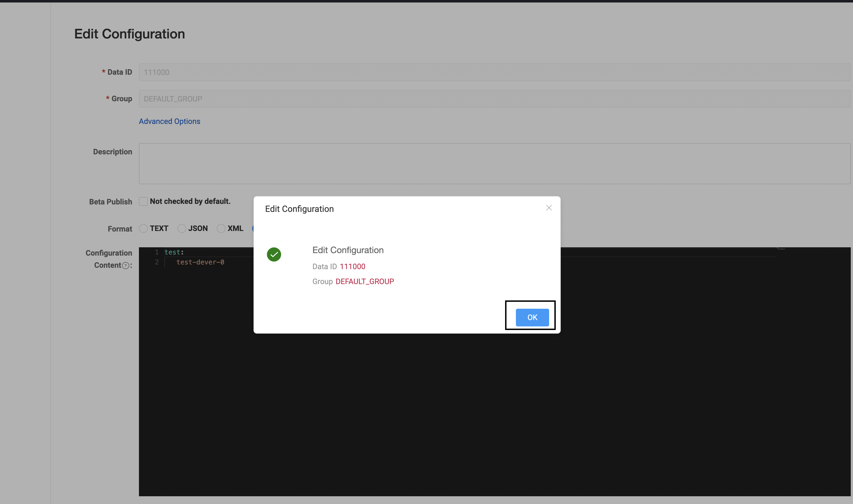The image size is (853, 504).
Task: Select the TEXT format radio button
Action: coord(143,228)
